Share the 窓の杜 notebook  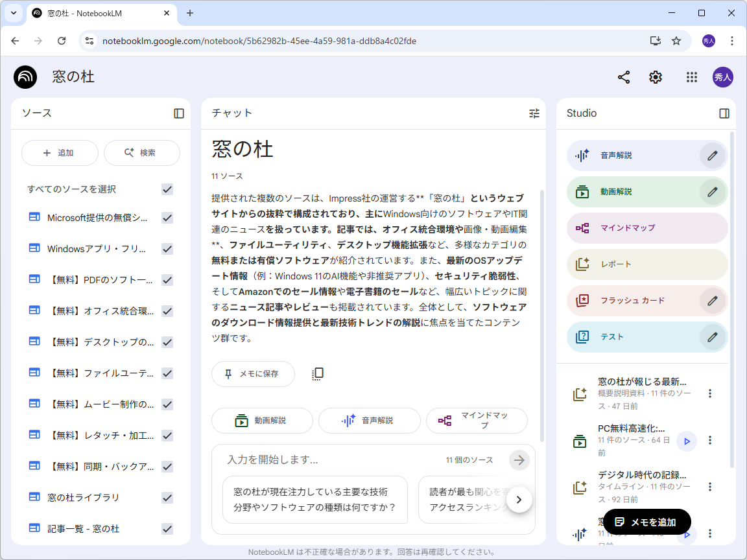[624, 77]
